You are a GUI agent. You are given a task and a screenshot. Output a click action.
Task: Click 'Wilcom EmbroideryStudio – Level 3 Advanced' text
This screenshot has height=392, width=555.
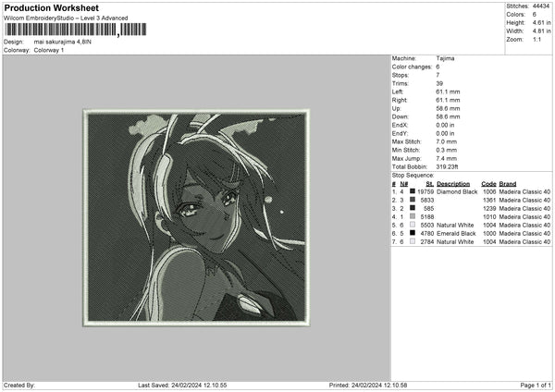coord(66,18)
